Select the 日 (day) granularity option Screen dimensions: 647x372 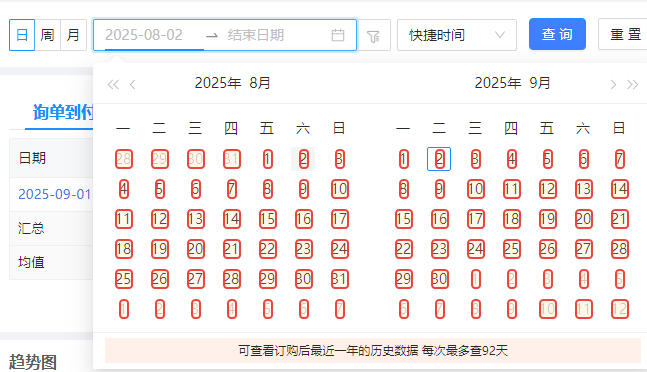point(22,35)
